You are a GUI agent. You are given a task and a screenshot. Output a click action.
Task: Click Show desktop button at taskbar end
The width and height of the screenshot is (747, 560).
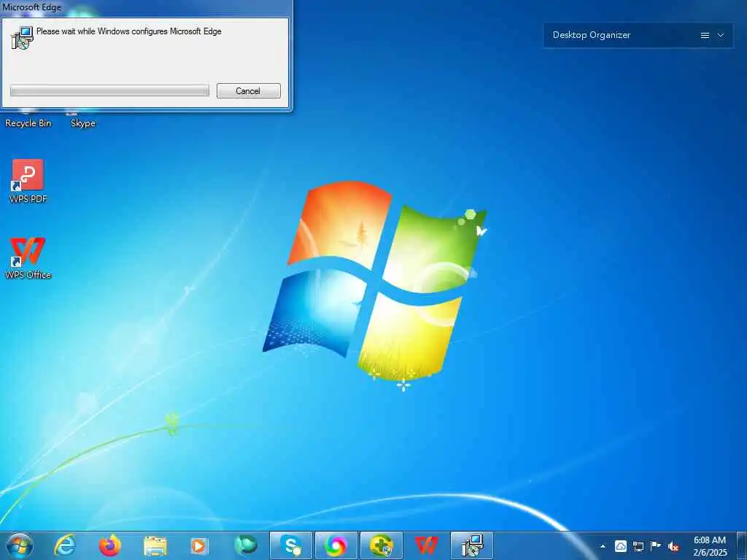(742, 546)
